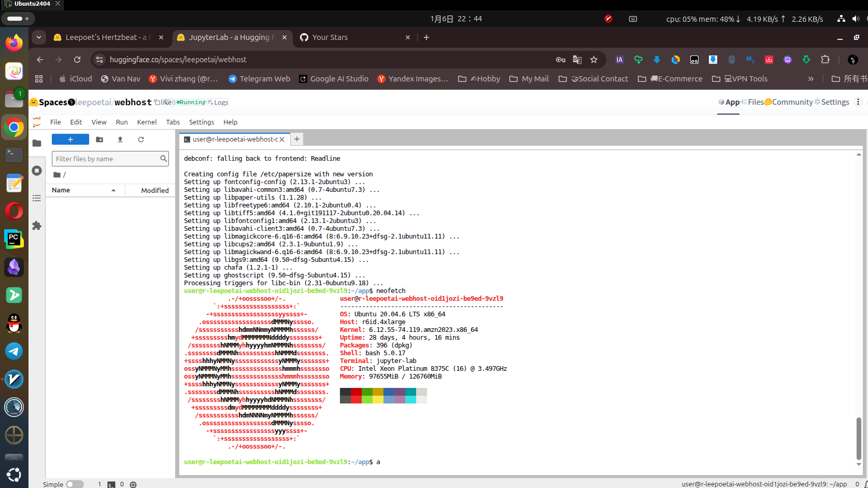868x488 pixels.
Task: Show more bookmarks with the chevron
Action: point(810,79)
